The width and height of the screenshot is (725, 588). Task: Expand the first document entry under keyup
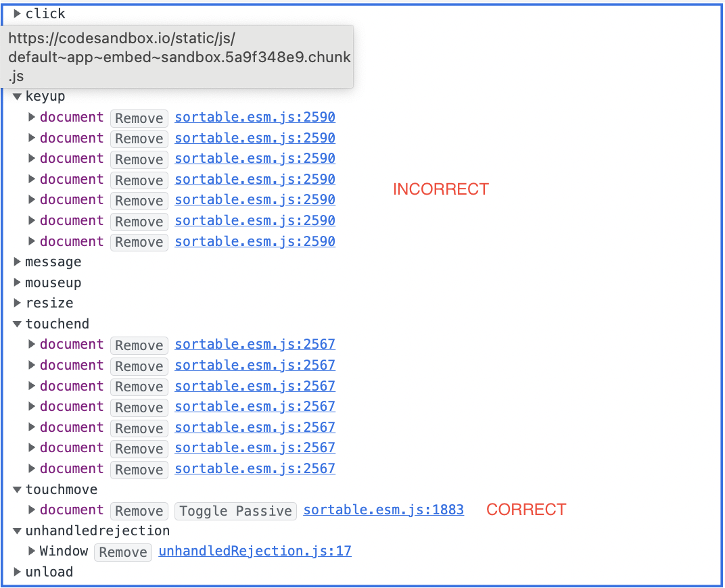point(31,117)
